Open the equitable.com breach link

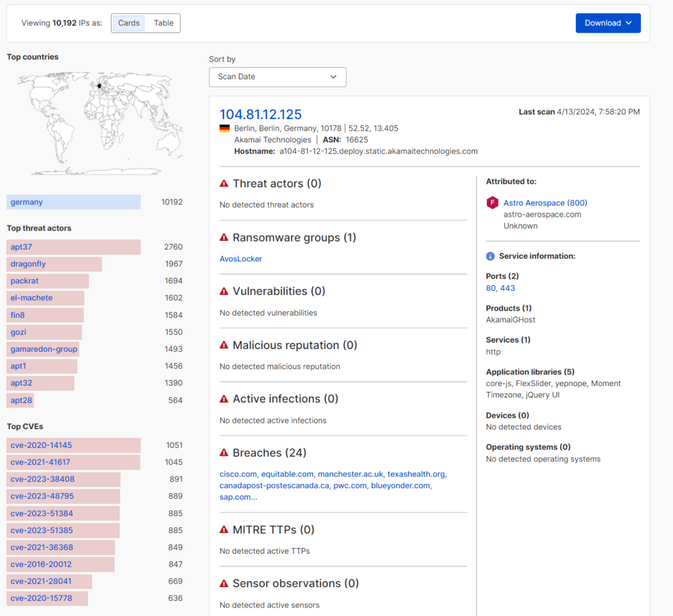(287, 474)
